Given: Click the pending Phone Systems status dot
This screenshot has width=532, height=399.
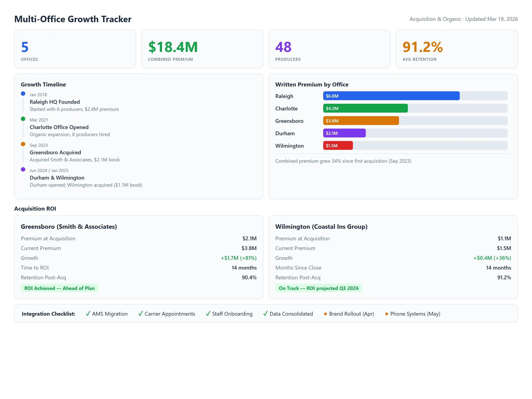Looking at the screenshot, I should 387,314.
